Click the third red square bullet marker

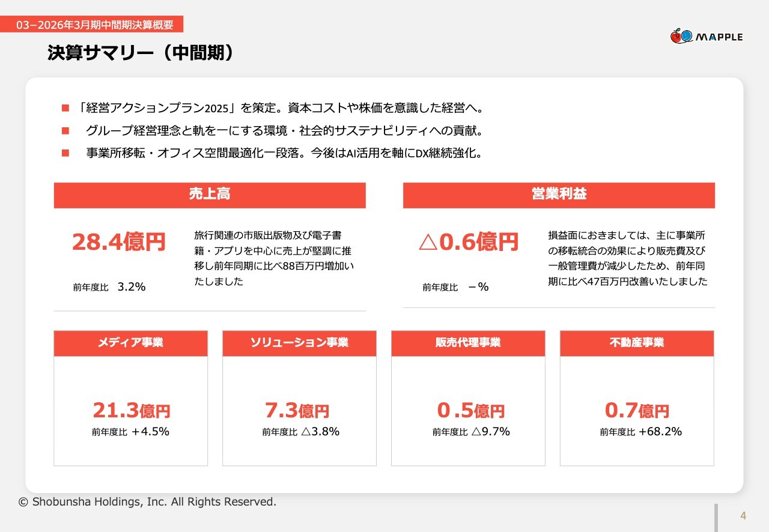(65, 153)
